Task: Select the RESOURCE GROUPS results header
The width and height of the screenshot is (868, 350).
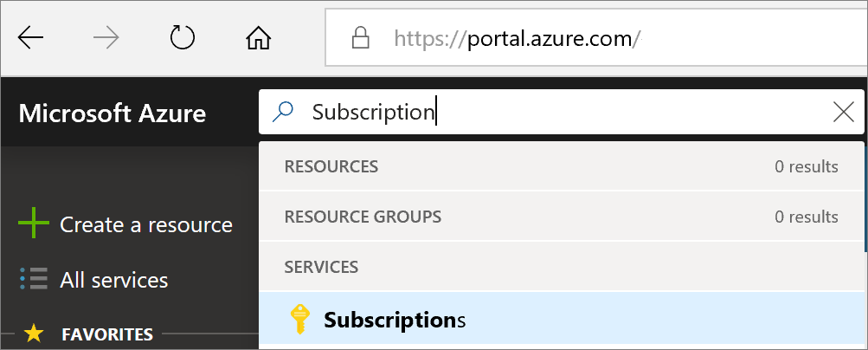Action: click(x=363, y=217)
